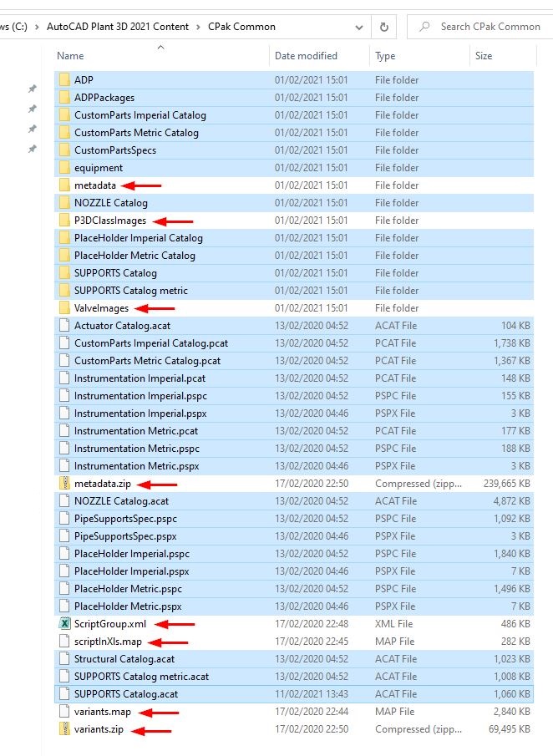Select CustomParts Metric Catalog.pcat file name
Image resolution: width=553 pixels, height=756 pixels.
click(147, 361)
